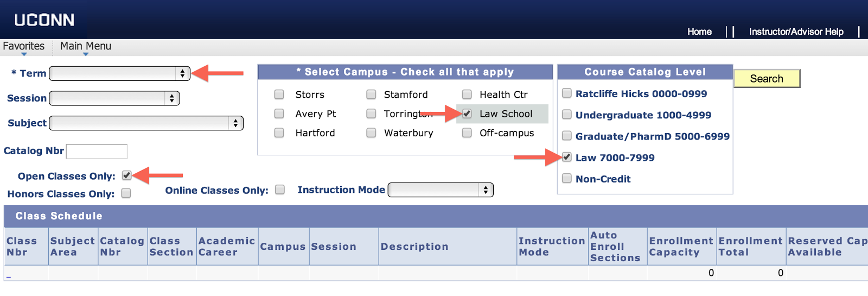Uncheck Law 7000-7999 catalog level

point(567,157)
